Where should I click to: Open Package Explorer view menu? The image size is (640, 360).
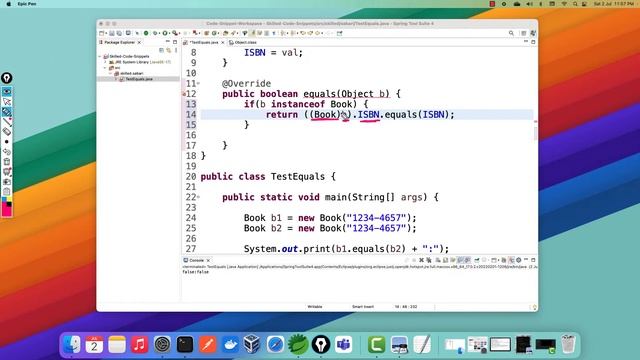[x=176, y=50]
